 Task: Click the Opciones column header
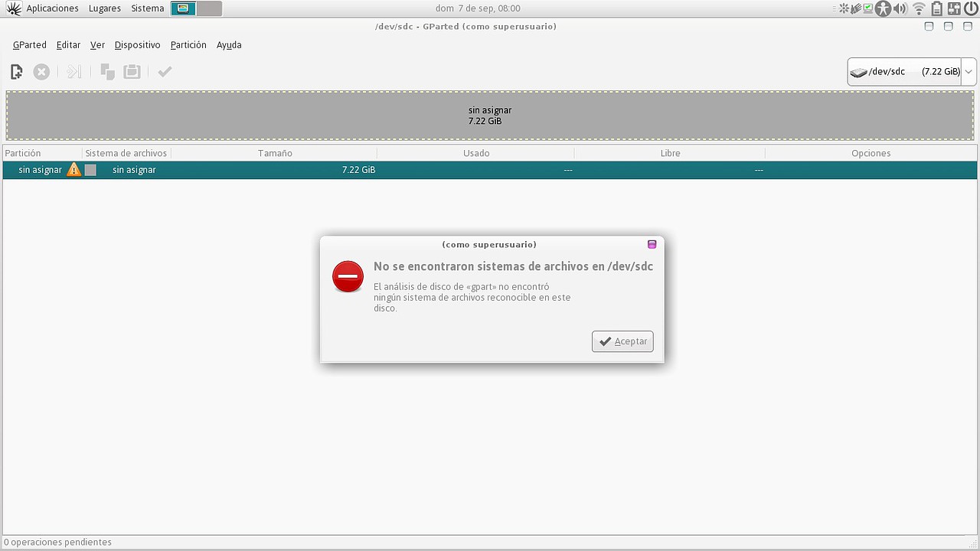pos(871,153)
